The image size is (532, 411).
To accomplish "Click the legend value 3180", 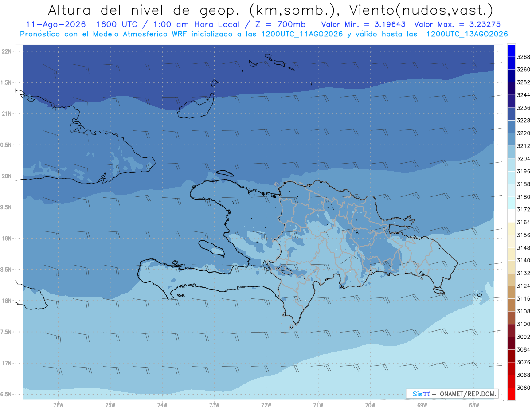I will pos(523,197).
